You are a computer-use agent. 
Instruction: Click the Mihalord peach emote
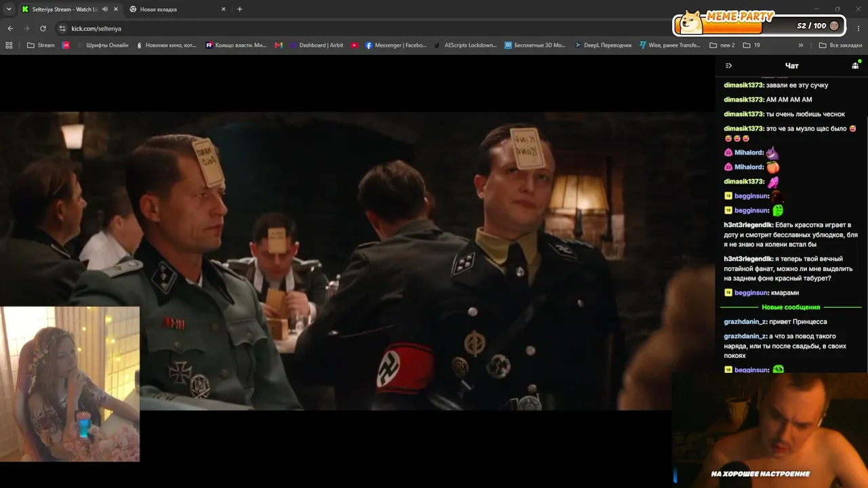point(772,167)
